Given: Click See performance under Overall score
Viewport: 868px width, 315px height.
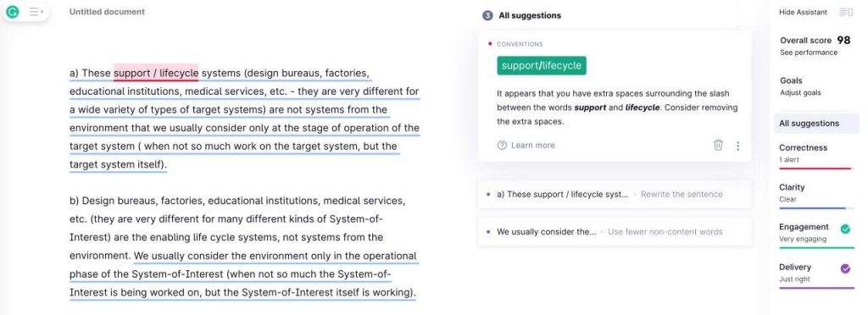Looking at the screenshot, I should [x=808, y=52].
